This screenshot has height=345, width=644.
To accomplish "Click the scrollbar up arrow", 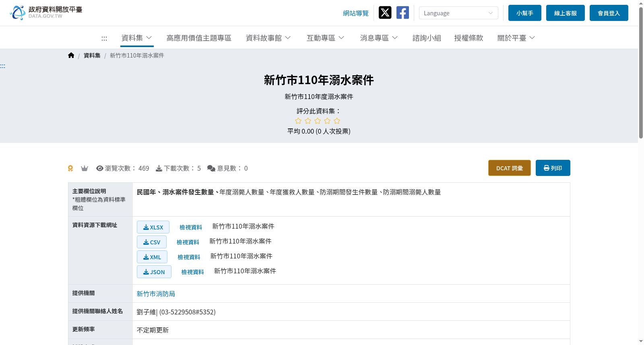I will [x=641, y=3].
